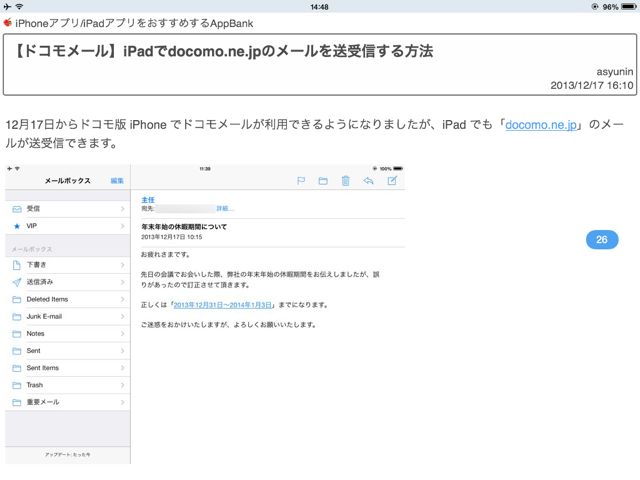Tap the folder icon beside Junk E-mail
The width and height of the screenshot is (640, 480).
tap(17, 317)
